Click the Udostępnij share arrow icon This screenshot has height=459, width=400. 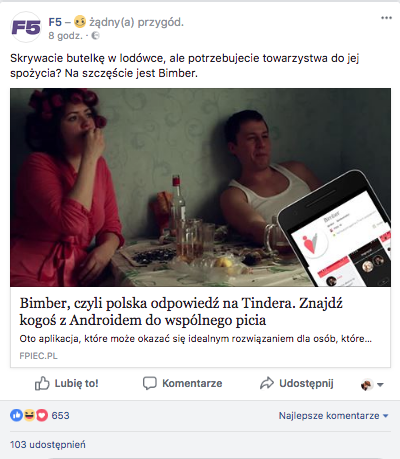pos(267,383)
